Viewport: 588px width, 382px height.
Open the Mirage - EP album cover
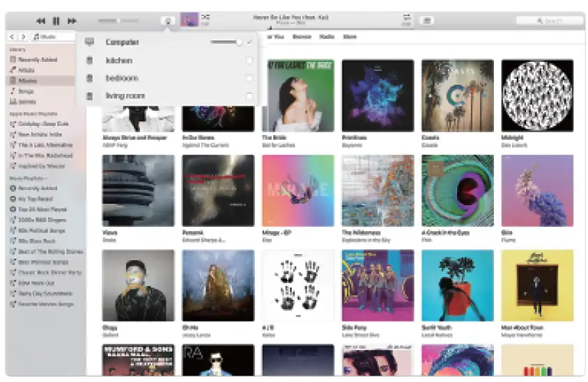(x=298, y=191)
